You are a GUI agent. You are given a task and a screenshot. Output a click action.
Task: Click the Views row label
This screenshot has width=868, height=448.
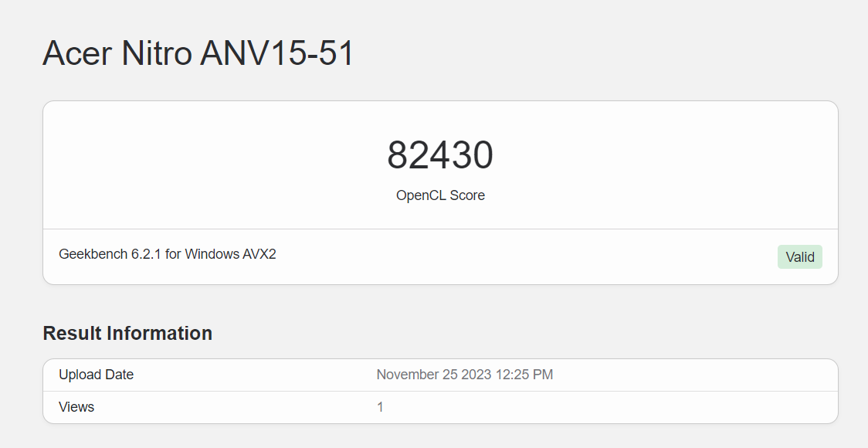pyautogui.click(x=76, y=406)
